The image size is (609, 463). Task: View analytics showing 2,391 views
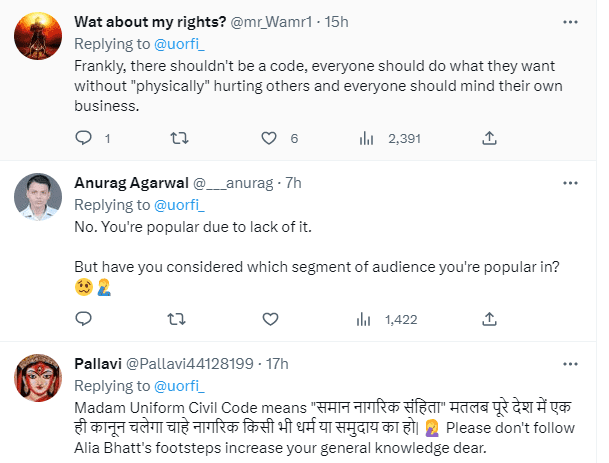[366, 137]
